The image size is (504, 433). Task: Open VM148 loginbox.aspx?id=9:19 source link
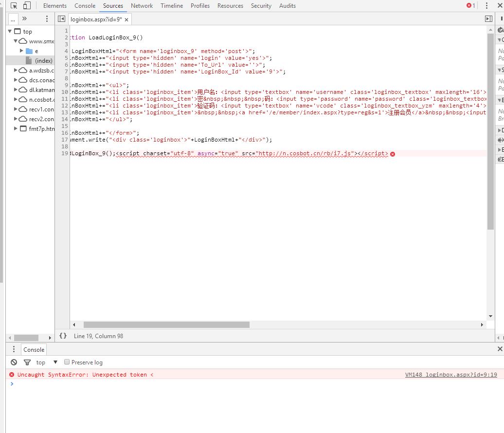point(451,375)
